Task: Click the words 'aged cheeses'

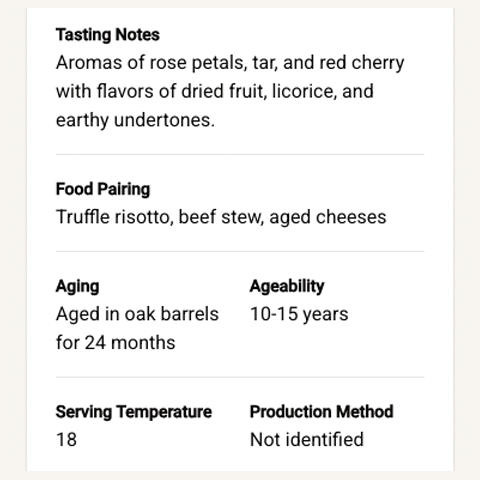Action: [328, 217]
